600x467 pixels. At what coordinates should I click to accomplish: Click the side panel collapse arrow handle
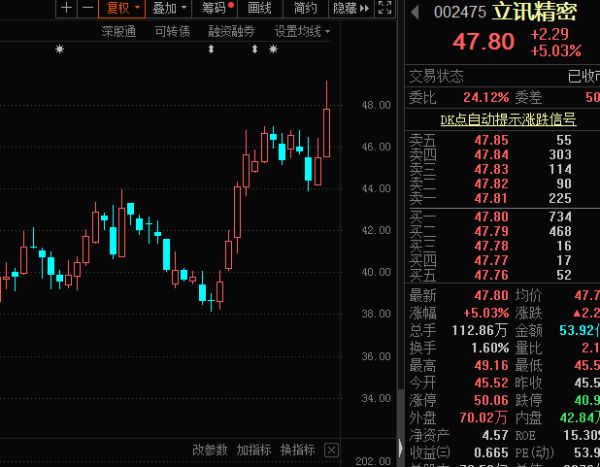pos(401,447)
